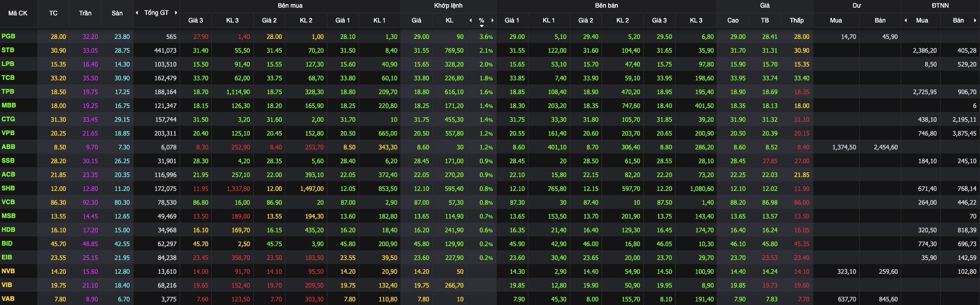Select the TPB ticker
Image resolution: width=980 pixels, height=305 pixels.
pos(8,92)
